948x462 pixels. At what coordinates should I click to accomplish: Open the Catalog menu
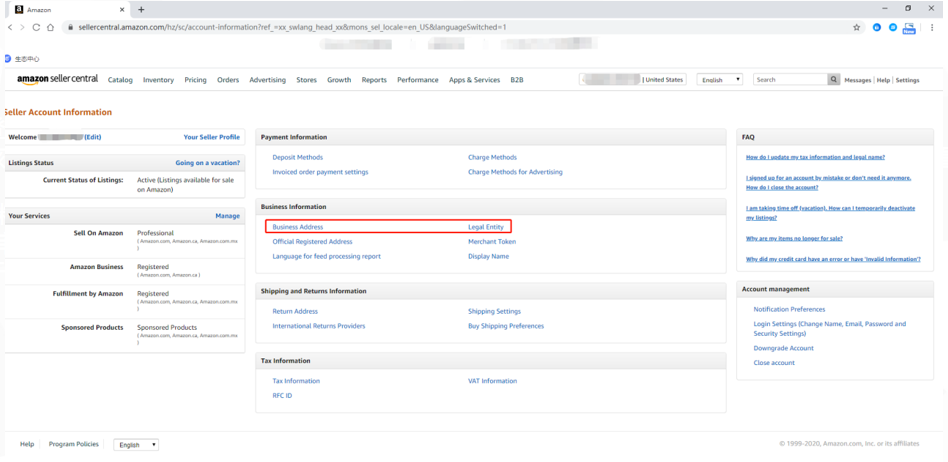coord(120,80)
